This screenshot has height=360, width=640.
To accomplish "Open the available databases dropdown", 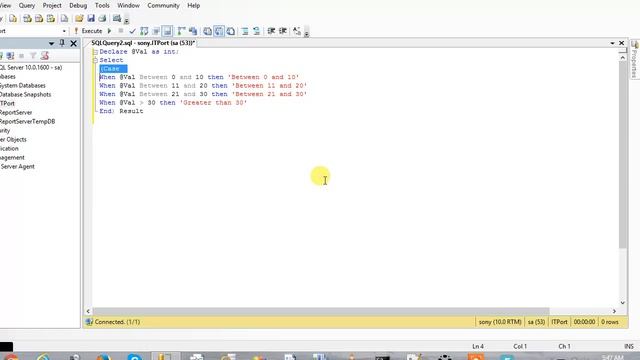I will pos(64,31).
